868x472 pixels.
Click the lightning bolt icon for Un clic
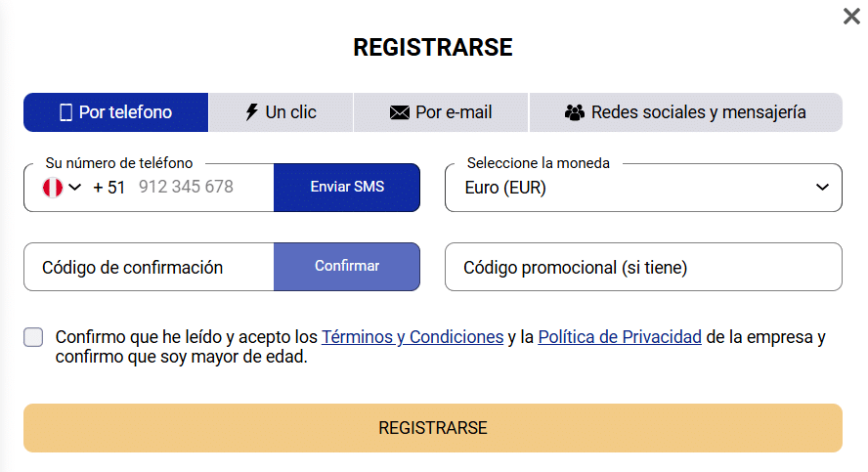(x=252, y=111)
